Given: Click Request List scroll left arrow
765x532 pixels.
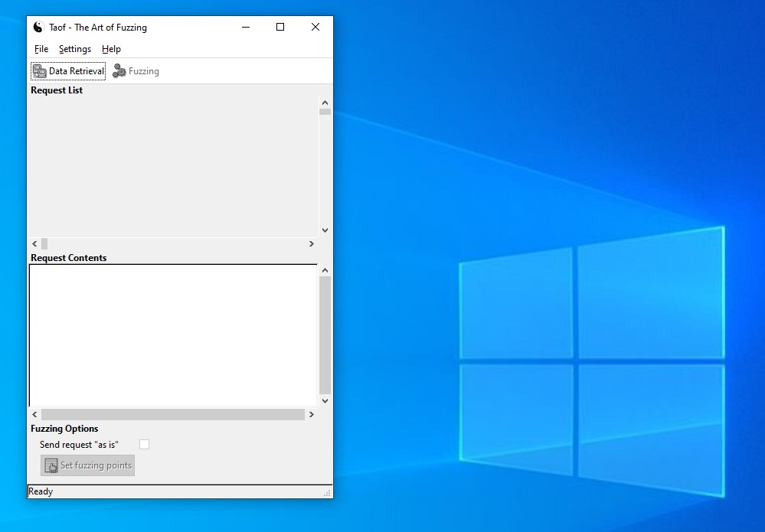Looking at the screenshot, I should pyautogui.click(x=34, y=243).
